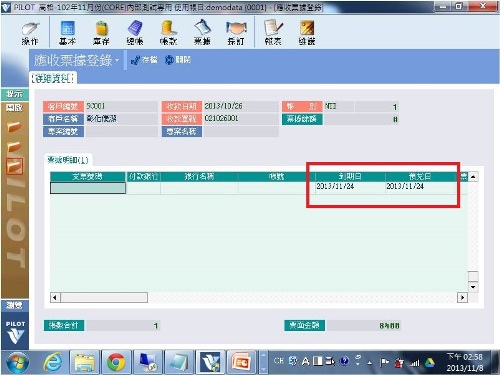The width and height of the screenshot is (500, 375).
Task: Show hidden tray icons arrow
Action: 370,363
